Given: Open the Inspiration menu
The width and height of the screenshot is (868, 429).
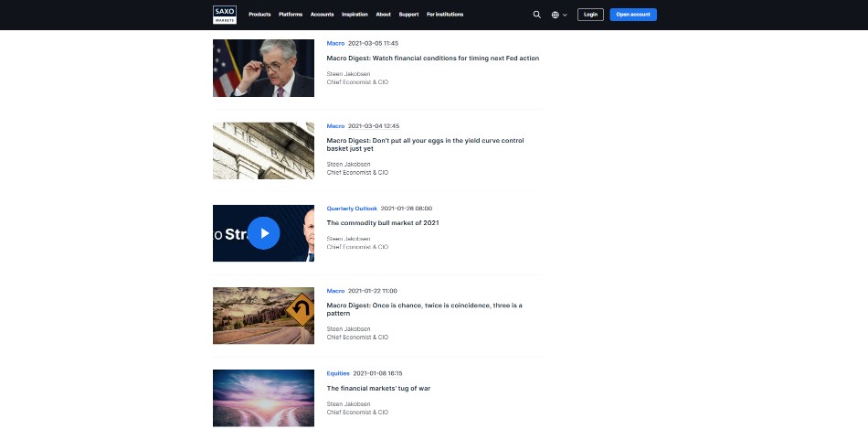Looking at the screenshot, I should 355,15.
